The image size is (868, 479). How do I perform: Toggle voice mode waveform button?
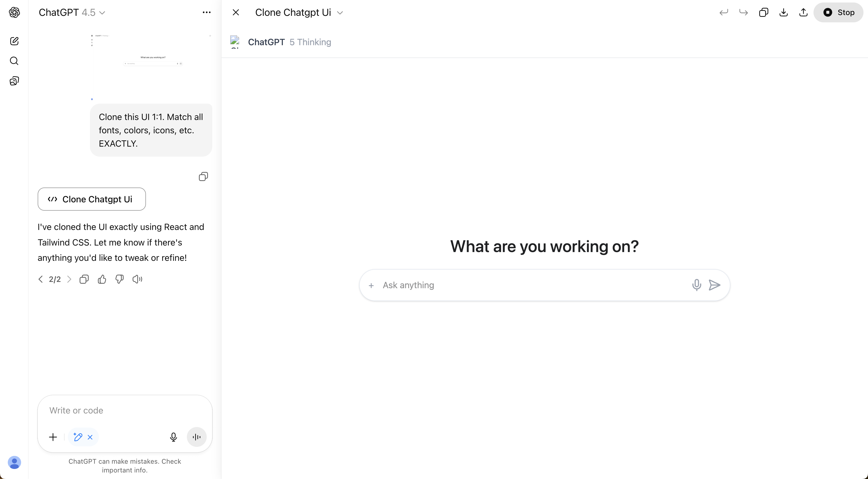(x=196, y=437)
